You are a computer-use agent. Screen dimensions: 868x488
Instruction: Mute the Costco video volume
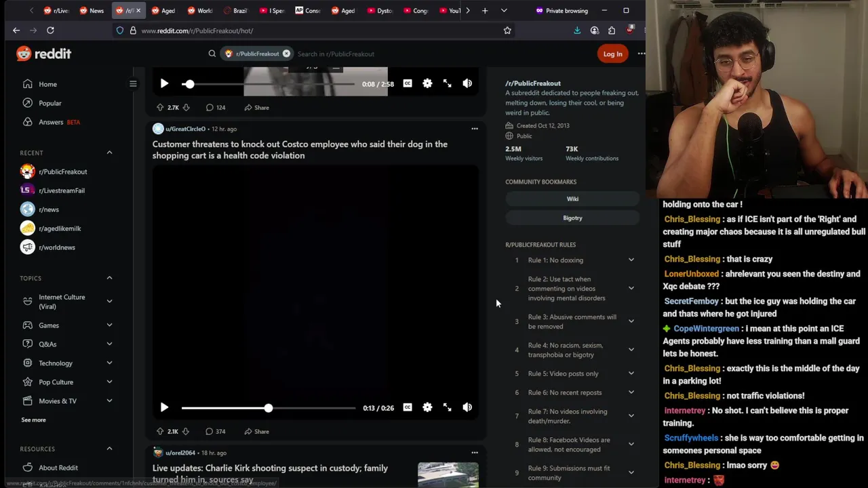click(467, 407)
